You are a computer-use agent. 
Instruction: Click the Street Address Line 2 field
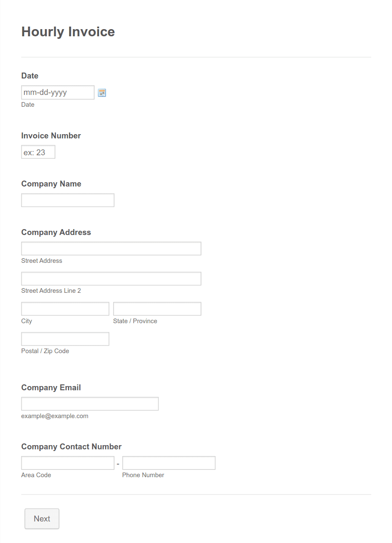point(111,279)
